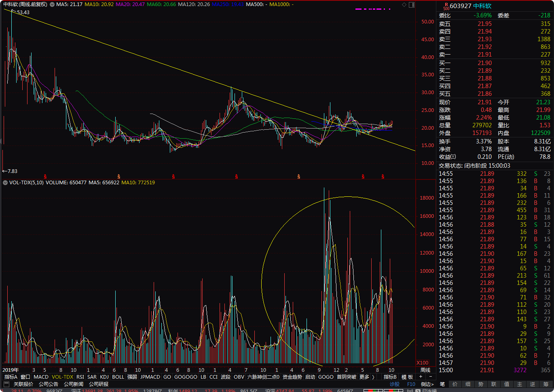Viewport: 554px width, 392px height.
Task: Select the 强弱 indicator tab
Action: pyautogui.click(x=132, y=377)
